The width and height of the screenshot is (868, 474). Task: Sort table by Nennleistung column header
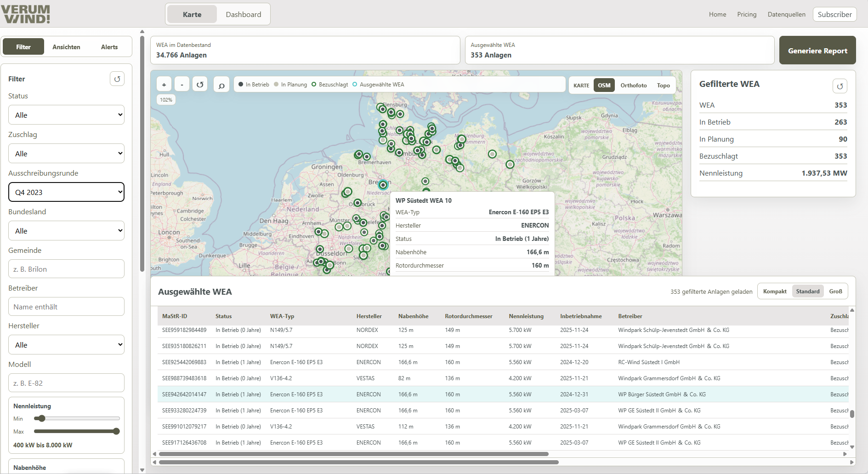[526, 316]
